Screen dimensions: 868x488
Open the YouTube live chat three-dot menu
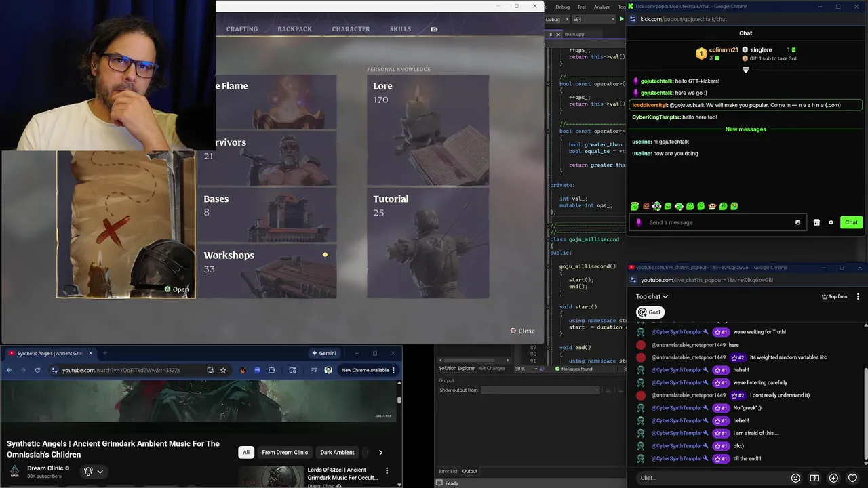(858, 296)
